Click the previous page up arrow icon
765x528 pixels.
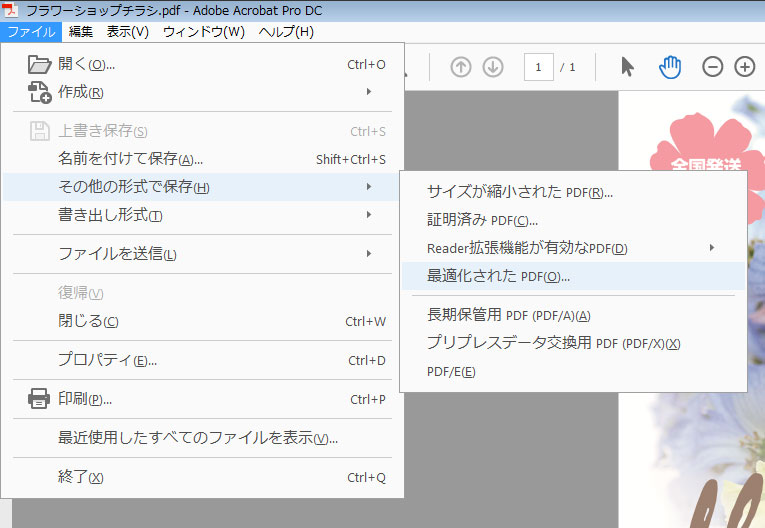click(x=460, y=67)
